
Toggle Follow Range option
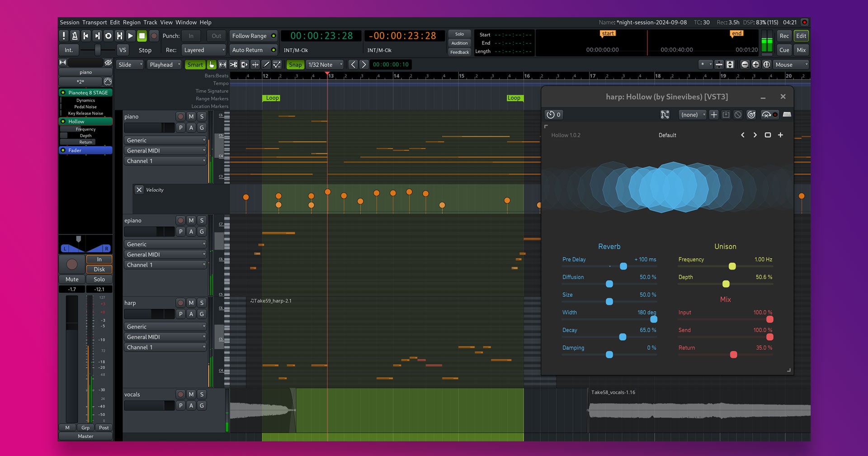pyautogui.click(x=254, y=36)
